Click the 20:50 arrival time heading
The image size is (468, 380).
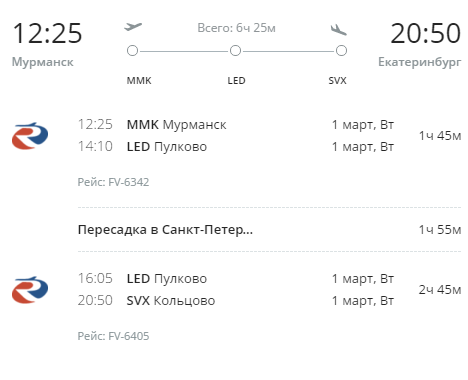point(426,33)
